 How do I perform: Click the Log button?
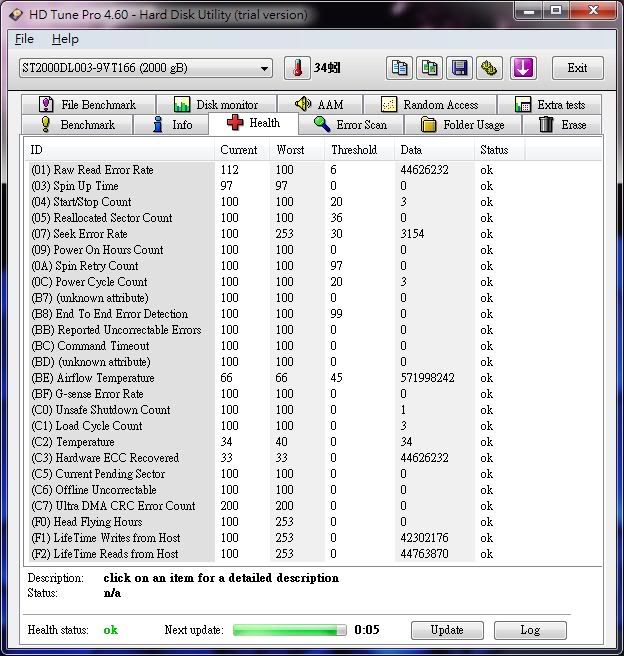(530, 630)
